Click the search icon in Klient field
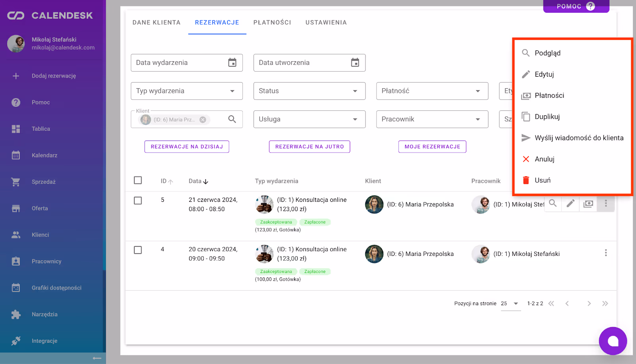This screenshot has height=364, width=636. pyautogui.click(x=232, y=119)
